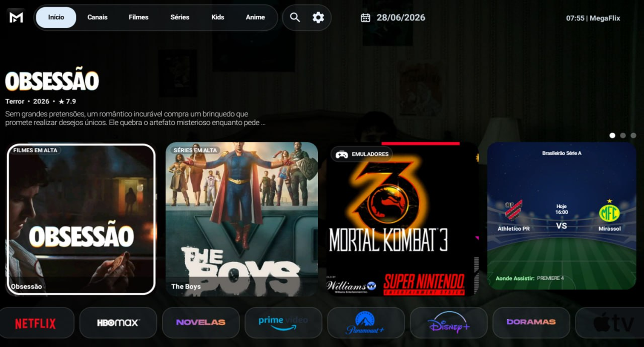Image resolution: width=644 pixels, height=347 pixels.
Task: Open the search magnifier icon
Action: [295, 17]
